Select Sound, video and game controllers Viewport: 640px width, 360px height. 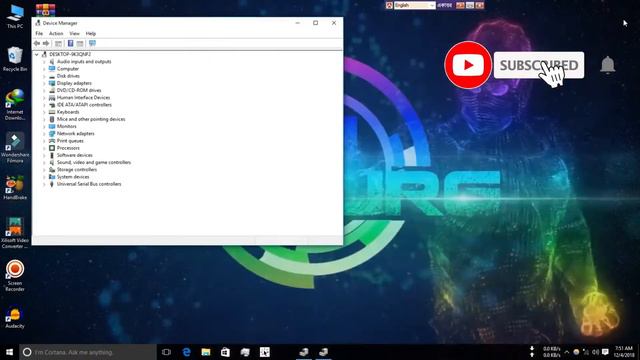(94, 162)
